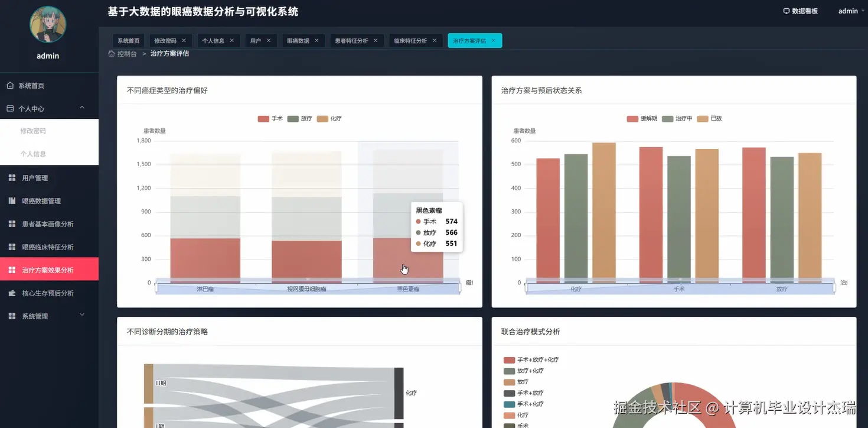The width and height of the screenshot is (868, 428).
Task: Click the home icon beside sidebar 系统首页
Action: point(10,86)
